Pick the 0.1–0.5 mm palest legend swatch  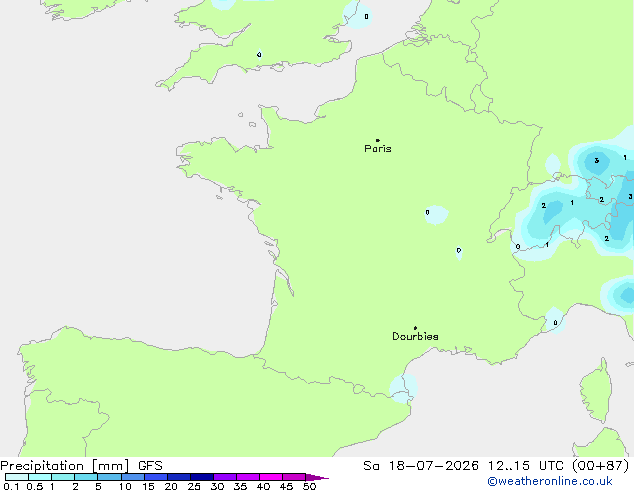click(17, 477)
